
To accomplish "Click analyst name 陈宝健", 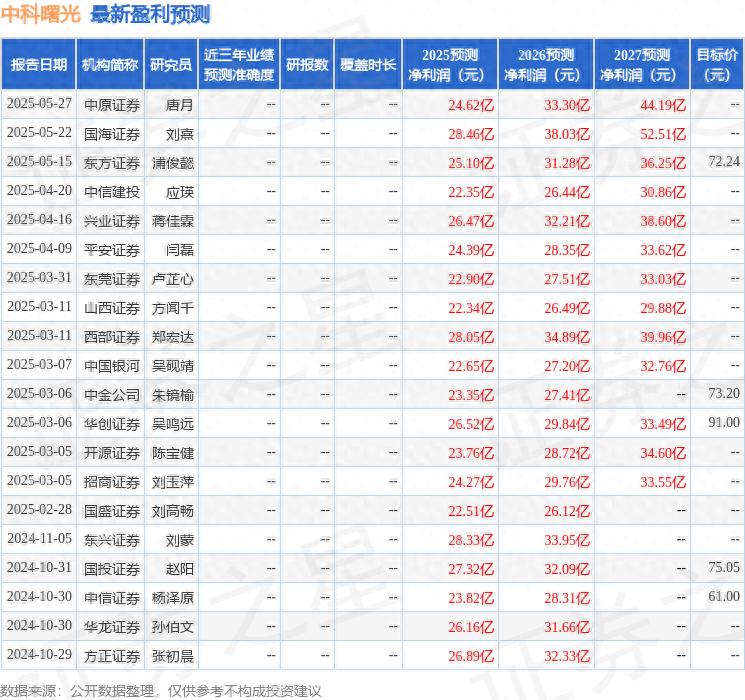I will pyautogui.click(x=173, y=453).
